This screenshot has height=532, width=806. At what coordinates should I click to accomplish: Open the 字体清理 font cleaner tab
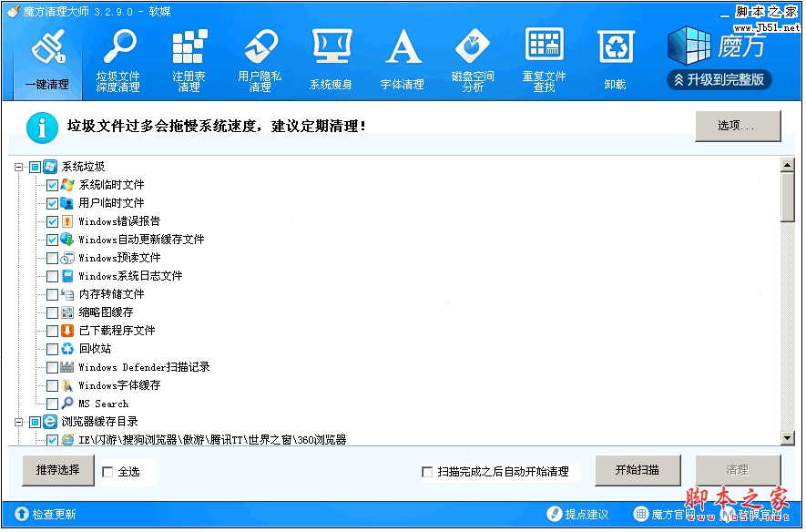coord(402,60)
